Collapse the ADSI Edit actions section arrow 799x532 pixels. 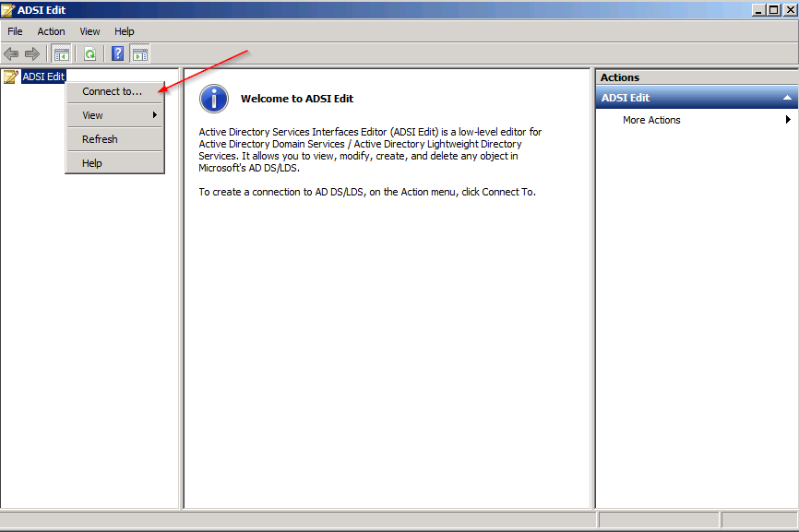pyautogui.click(x=787, y=98)
